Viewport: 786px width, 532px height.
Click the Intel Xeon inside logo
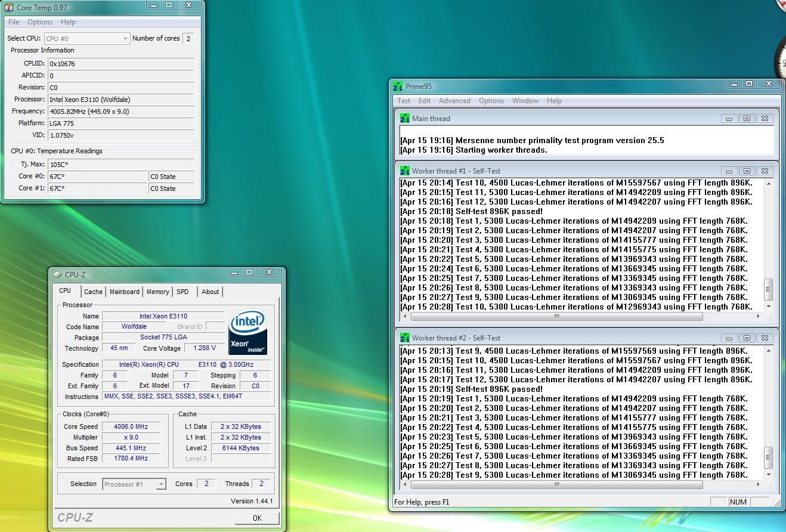247,332
